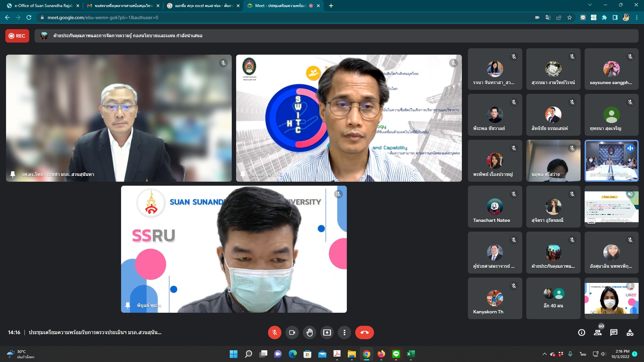Open the in-call chat panel
The height and width of the screenshot is (362, 644).
(614, 333)
